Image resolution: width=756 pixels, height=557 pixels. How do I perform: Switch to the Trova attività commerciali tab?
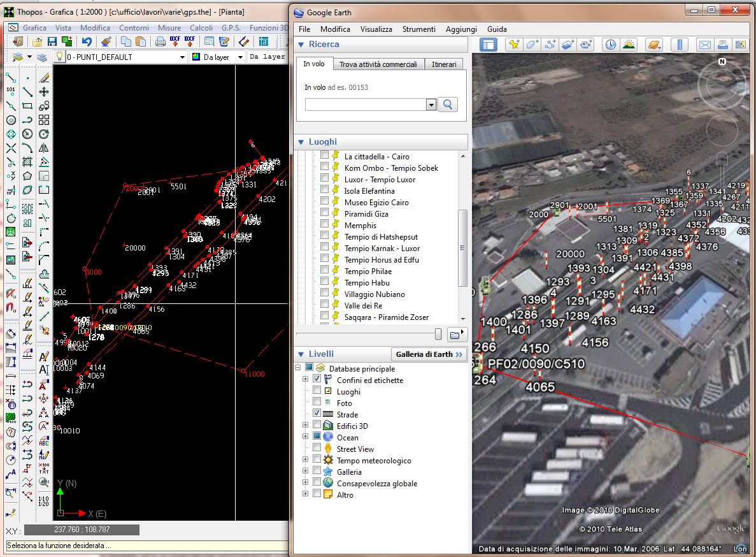[x=378, y=64]
